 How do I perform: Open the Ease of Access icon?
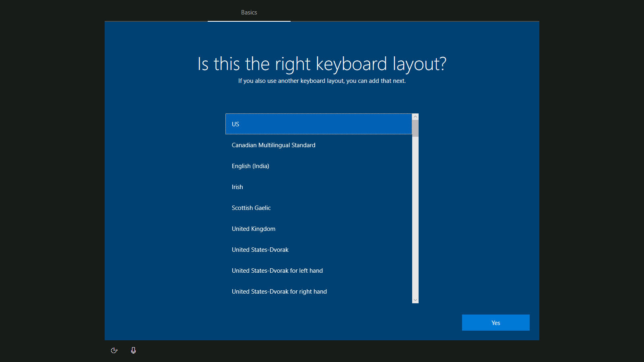114,350
